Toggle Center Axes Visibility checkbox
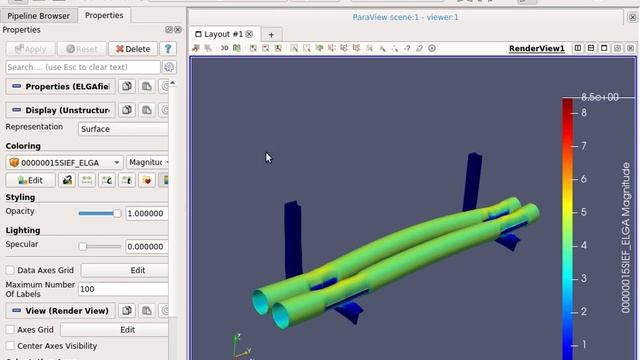This screenshot has height=360, width=640. coord(10,346)
